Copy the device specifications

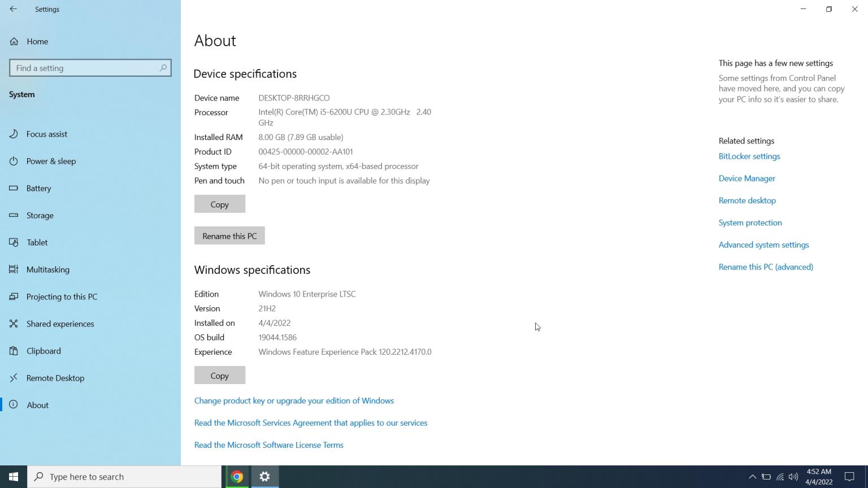(x=219, y=204)
